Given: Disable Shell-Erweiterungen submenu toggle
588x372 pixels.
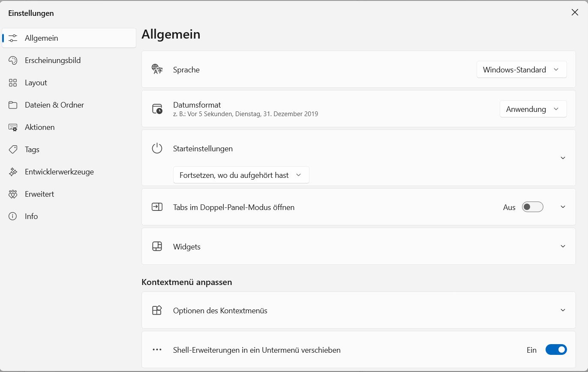Looking at the screenshot, I should (x=556, y=350).
